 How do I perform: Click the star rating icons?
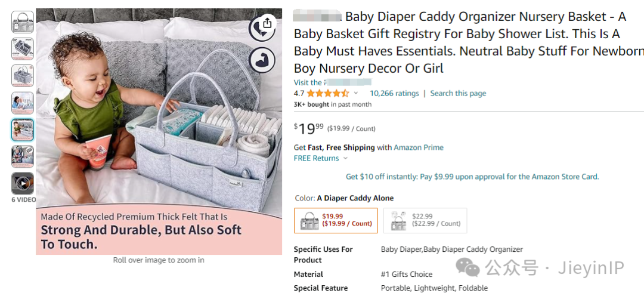tap(327, 93)
